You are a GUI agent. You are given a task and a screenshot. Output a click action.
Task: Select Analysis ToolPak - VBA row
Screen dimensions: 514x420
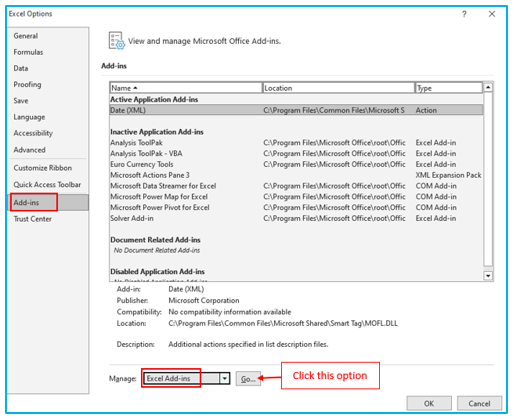pyautogui.click(x=296, y=153)
